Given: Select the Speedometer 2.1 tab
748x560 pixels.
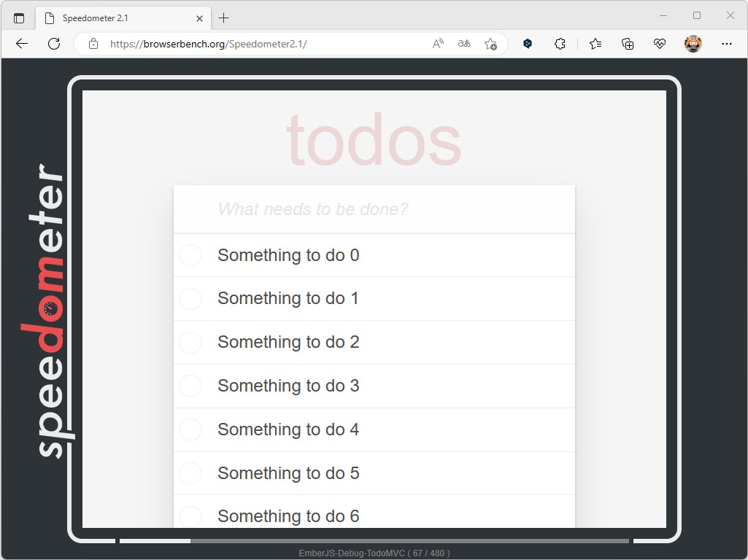Looking at the screenshot, I should (123, 18).
